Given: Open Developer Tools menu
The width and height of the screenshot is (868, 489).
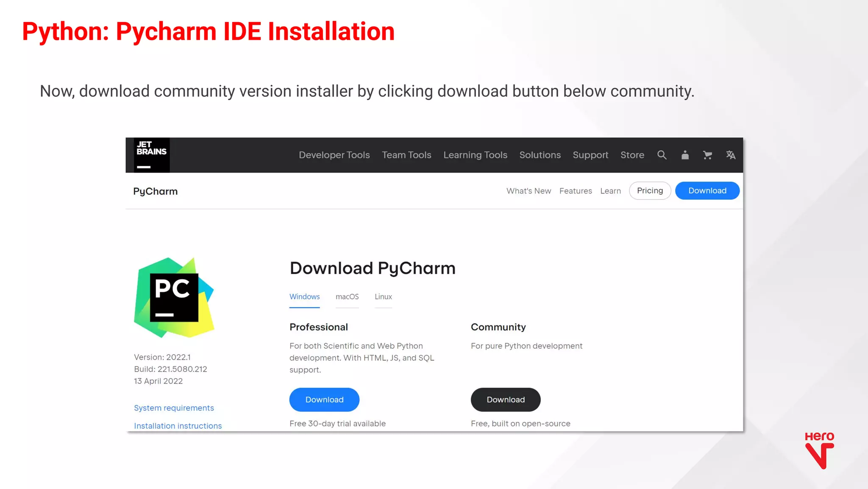Looking at the screenshot, I should click(x=334, y=155).
